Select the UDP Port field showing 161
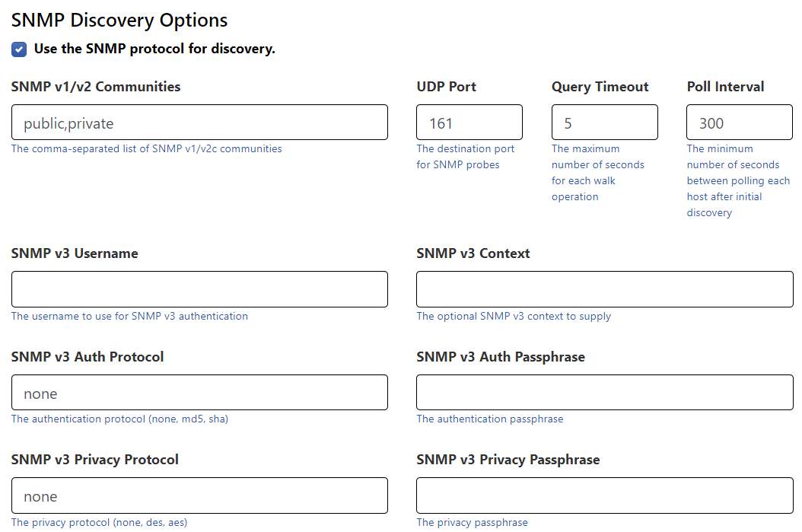802x532 pixels. 469,122
